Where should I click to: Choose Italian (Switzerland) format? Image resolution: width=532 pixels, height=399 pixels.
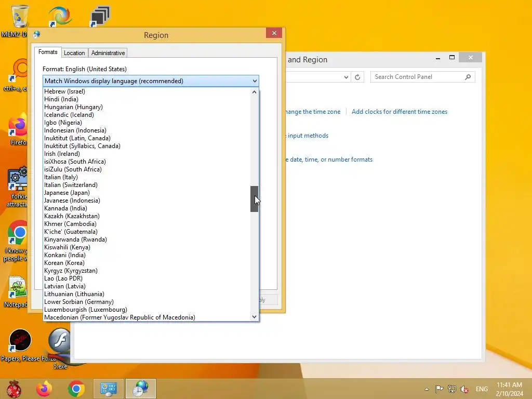click(x=147, y=185)
